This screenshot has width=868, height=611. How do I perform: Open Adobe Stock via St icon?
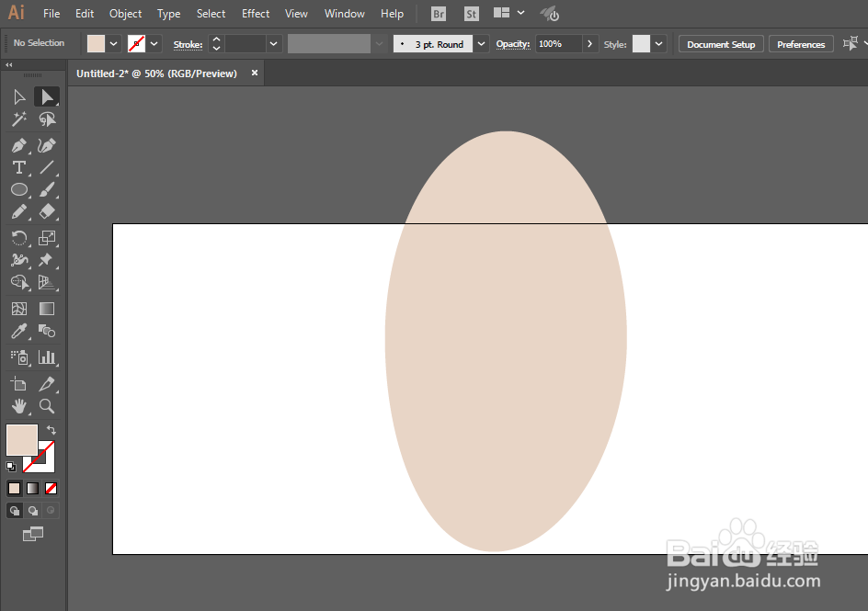tap(471, 14)
